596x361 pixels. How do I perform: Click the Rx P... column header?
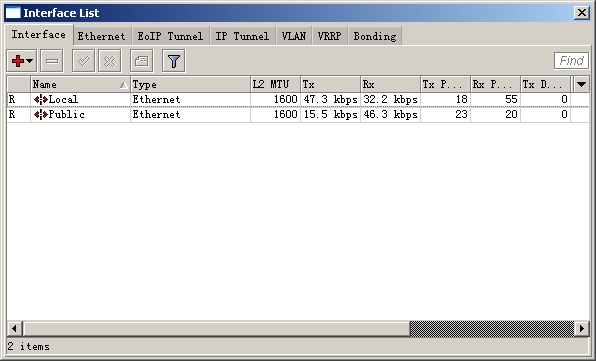(496, 84)
